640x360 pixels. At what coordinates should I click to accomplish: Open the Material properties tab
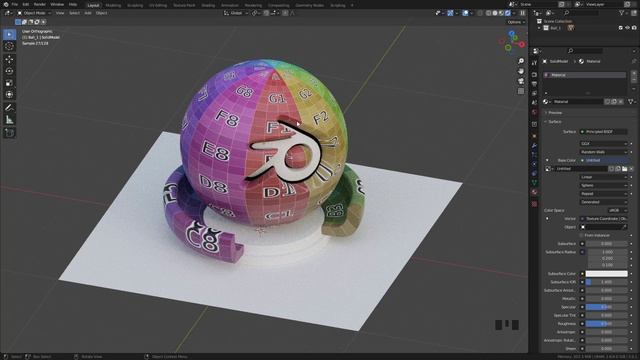(534, 192)
